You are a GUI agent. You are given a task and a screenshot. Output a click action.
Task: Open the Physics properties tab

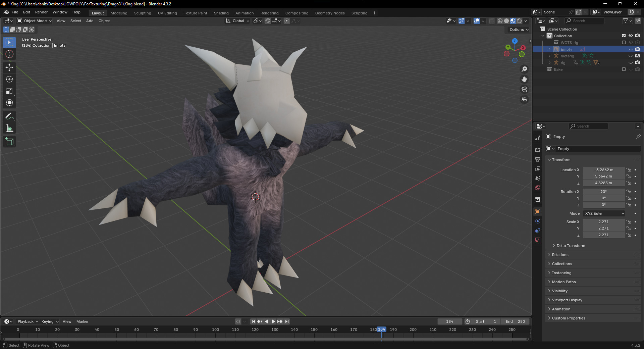coord(538,221)
